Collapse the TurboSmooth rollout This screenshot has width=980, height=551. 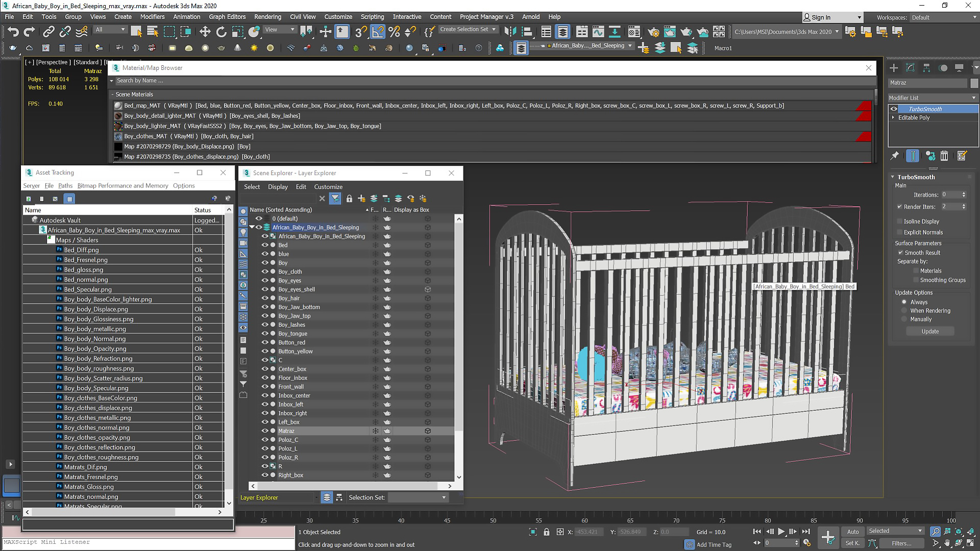(x=893, y=177)
